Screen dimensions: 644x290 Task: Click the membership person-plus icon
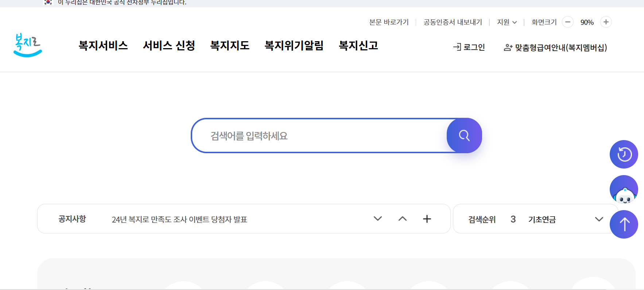[x=508, y=47]
